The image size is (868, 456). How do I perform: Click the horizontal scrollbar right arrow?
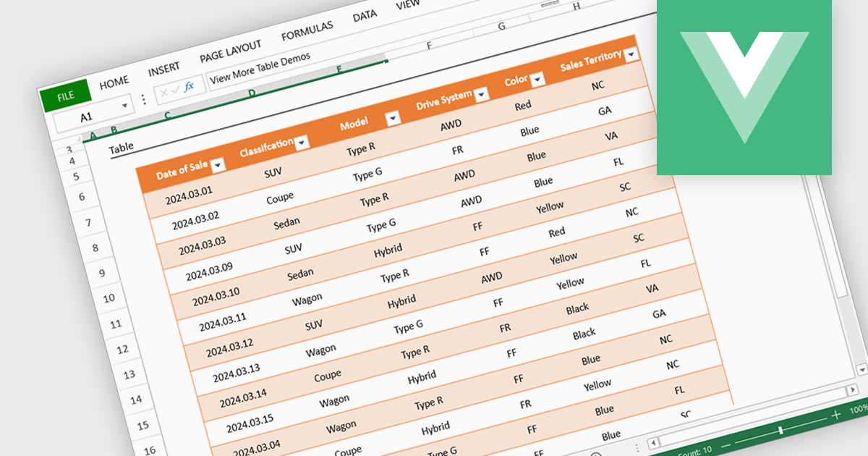tap(854, 390)
